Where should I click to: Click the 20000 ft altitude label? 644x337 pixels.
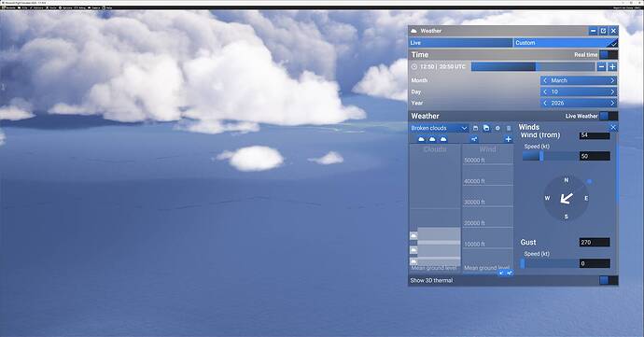pyautogui.click(x=475, y=223)
